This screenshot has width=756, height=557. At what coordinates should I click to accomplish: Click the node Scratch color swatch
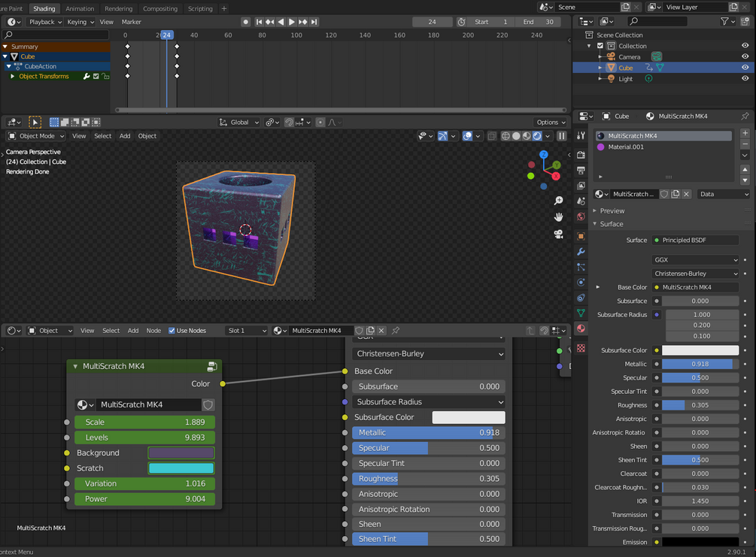181,468
